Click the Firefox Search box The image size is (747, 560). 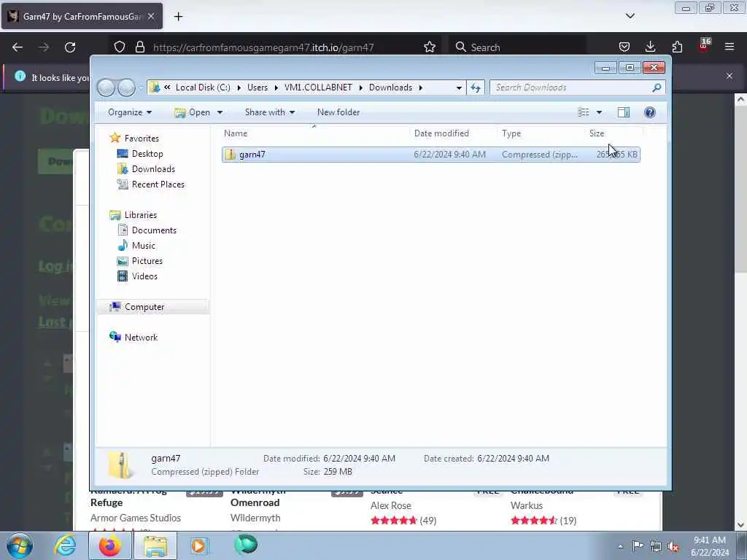[x=517, y=47]
